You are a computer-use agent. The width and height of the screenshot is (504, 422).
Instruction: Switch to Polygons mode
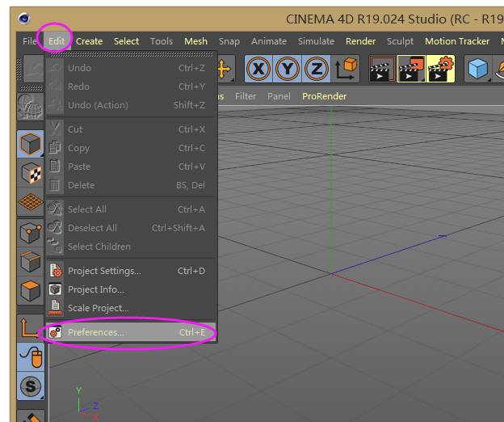pos(30,290)
